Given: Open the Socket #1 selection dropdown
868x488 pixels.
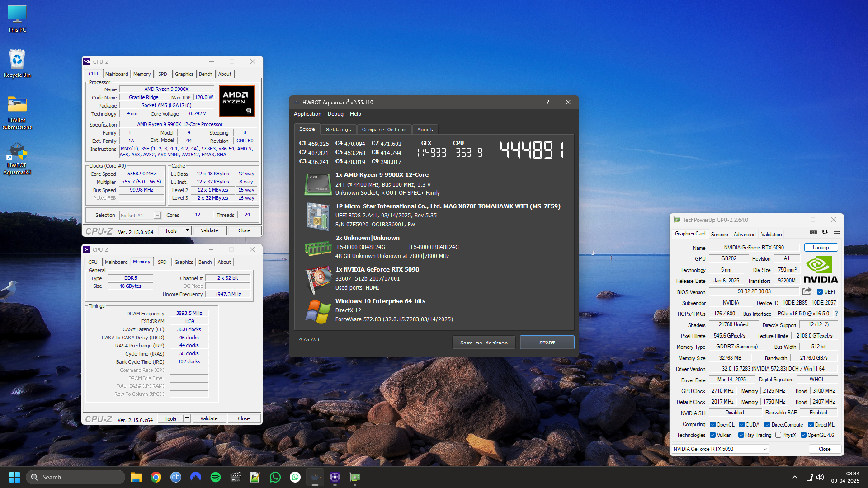Looking at the screenshot, I should [x=140, y=216].
